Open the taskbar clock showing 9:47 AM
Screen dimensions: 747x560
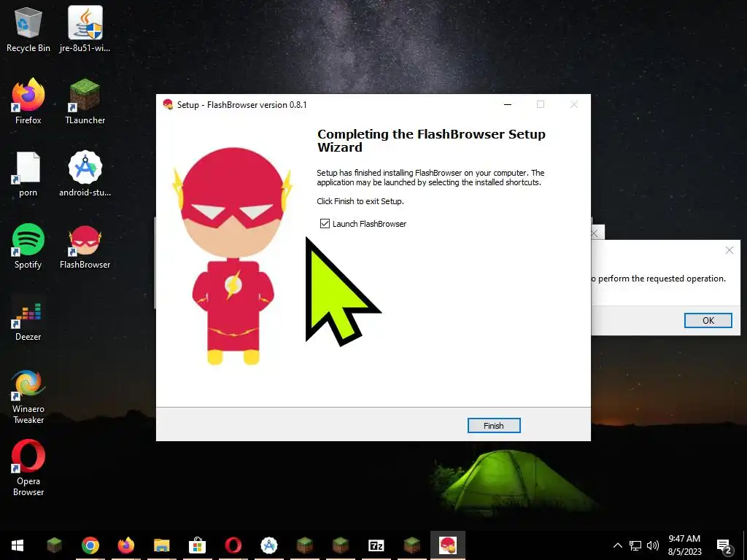(x=684, y=545)
